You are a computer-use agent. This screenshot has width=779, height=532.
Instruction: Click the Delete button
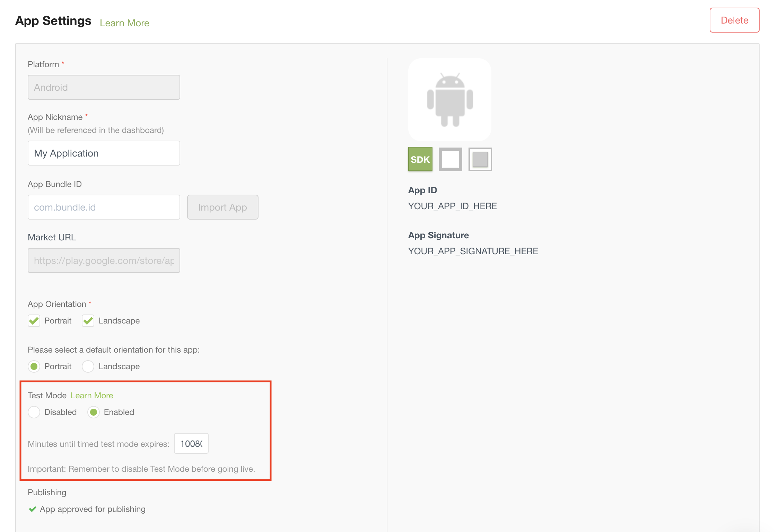[x=734, y=20]
